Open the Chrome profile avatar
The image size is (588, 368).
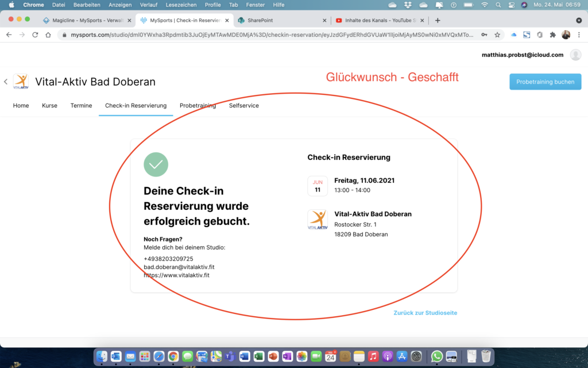[x=566, y=35]
